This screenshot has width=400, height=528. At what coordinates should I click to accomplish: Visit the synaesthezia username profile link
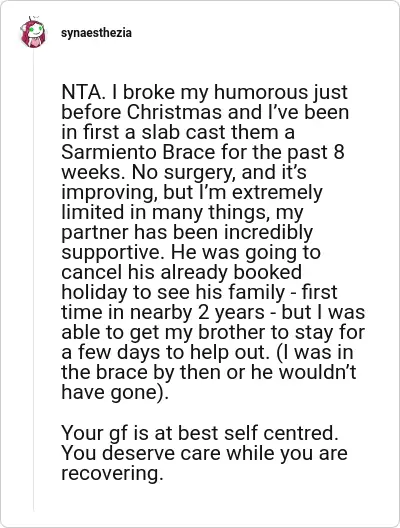96,33
